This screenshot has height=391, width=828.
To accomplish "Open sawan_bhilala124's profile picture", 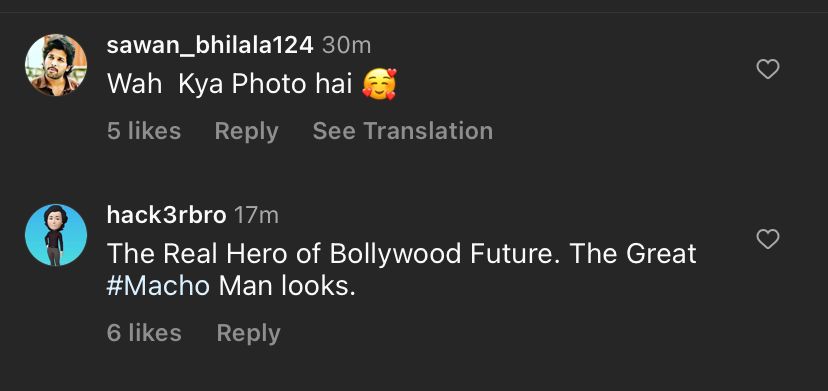I will [x=56, y=65].
